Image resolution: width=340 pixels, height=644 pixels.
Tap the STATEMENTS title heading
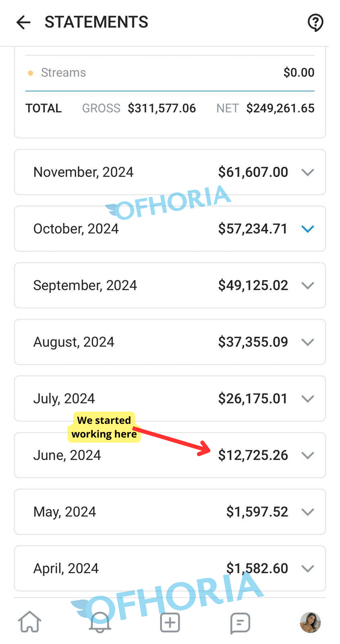(96, 22)
